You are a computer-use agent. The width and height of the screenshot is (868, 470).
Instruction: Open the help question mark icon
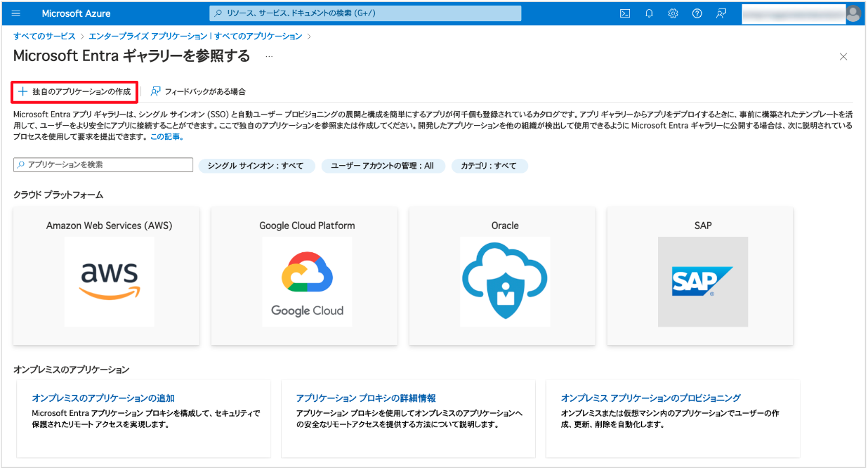(x=697, y=13)
